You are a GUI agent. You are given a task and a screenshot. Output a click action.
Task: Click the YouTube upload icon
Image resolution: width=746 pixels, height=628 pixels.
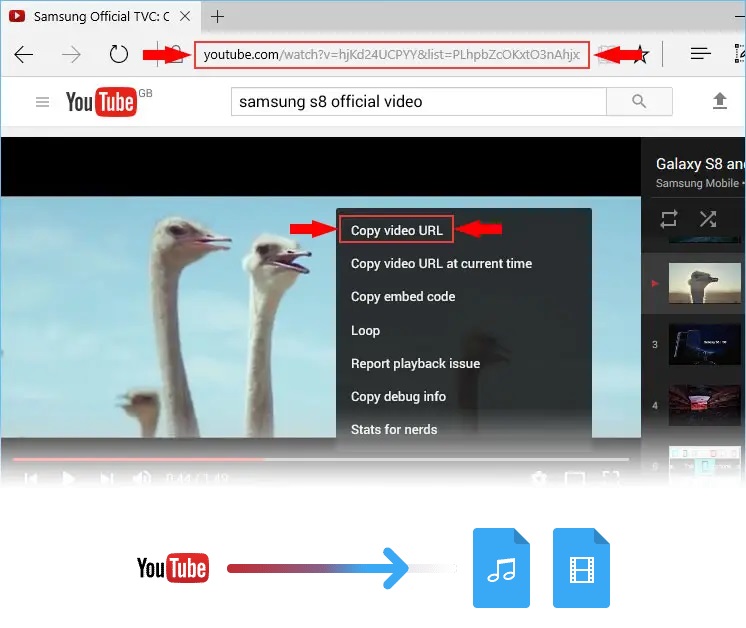coord(719,101)
